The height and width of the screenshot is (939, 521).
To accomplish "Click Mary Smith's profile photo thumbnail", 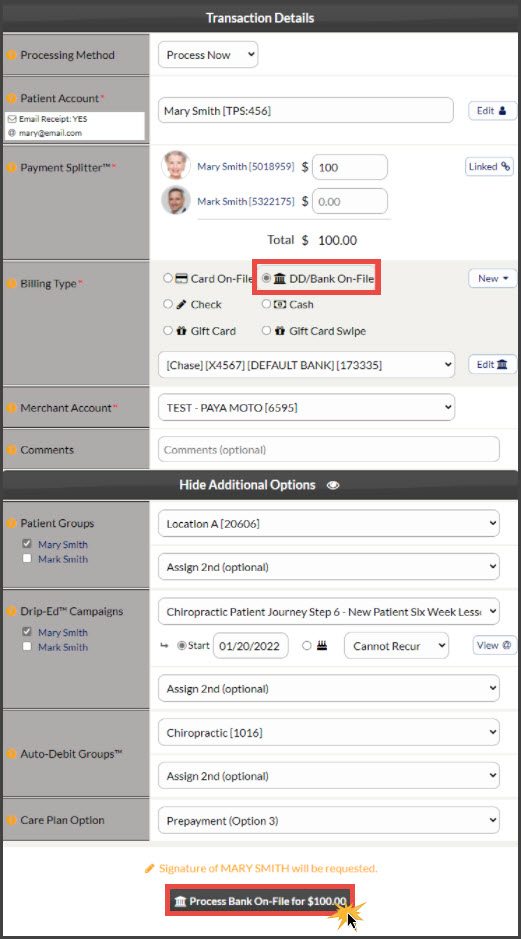I will tap(176, 166).
